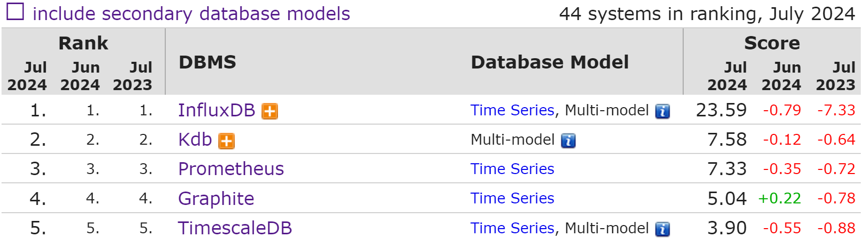Click Time Series link in Prometheus row
This screenshot has width=868, height=241.
(512, 169)
